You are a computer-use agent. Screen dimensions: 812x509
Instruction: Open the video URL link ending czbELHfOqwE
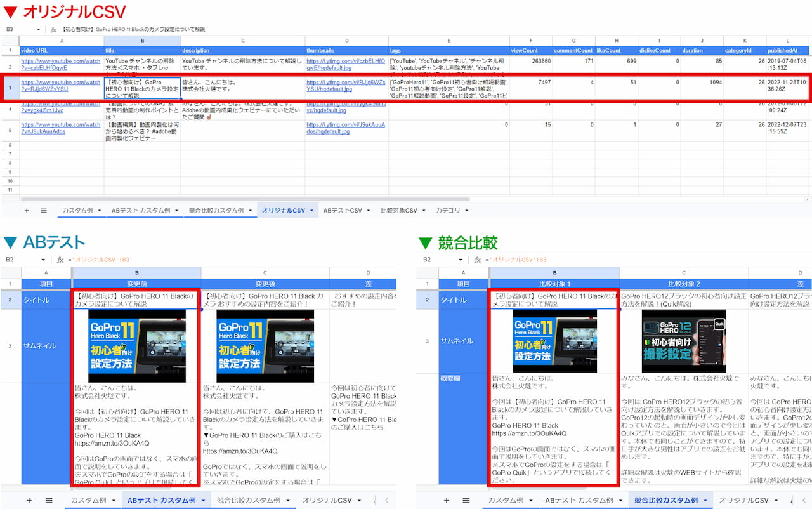pyautogui.click(x=61, y=65)
